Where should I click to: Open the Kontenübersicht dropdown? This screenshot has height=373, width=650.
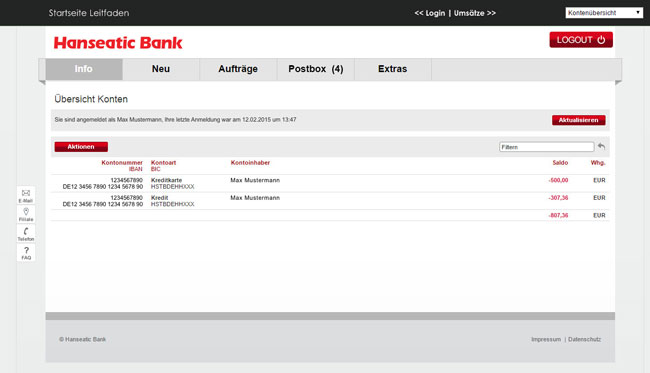[604, 13]
